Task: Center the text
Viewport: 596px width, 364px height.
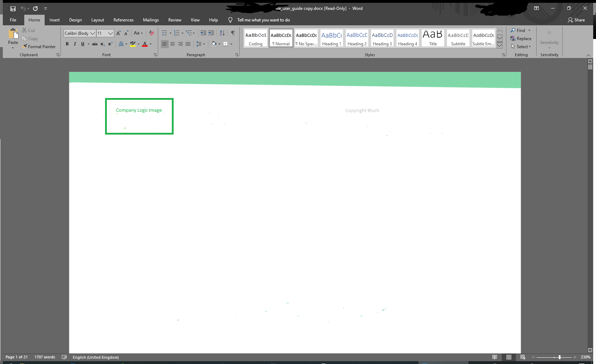Action: tap(173, 44)
